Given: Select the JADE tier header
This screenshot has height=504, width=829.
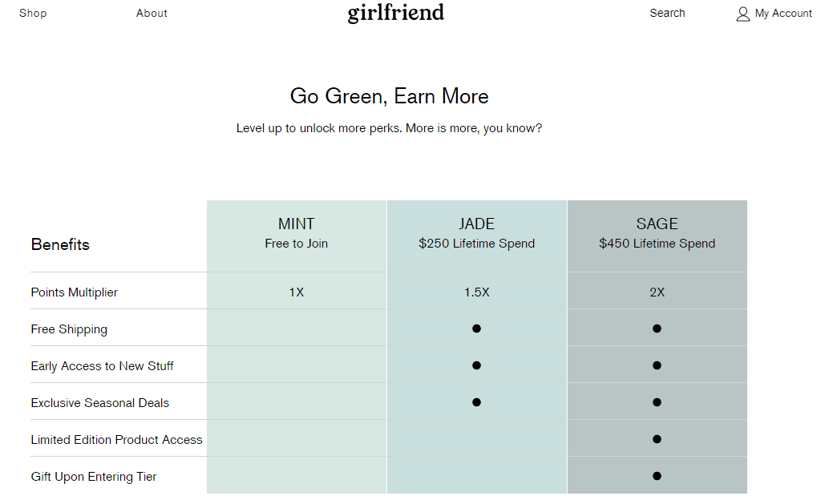Looking at the screenshot, I should 476,233.
